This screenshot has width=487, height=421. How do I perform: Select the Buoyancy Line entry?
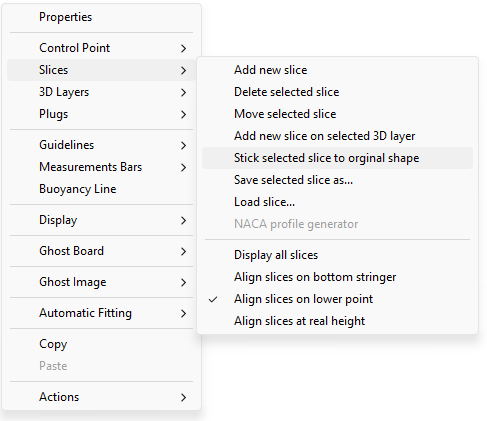coord(101,189)
